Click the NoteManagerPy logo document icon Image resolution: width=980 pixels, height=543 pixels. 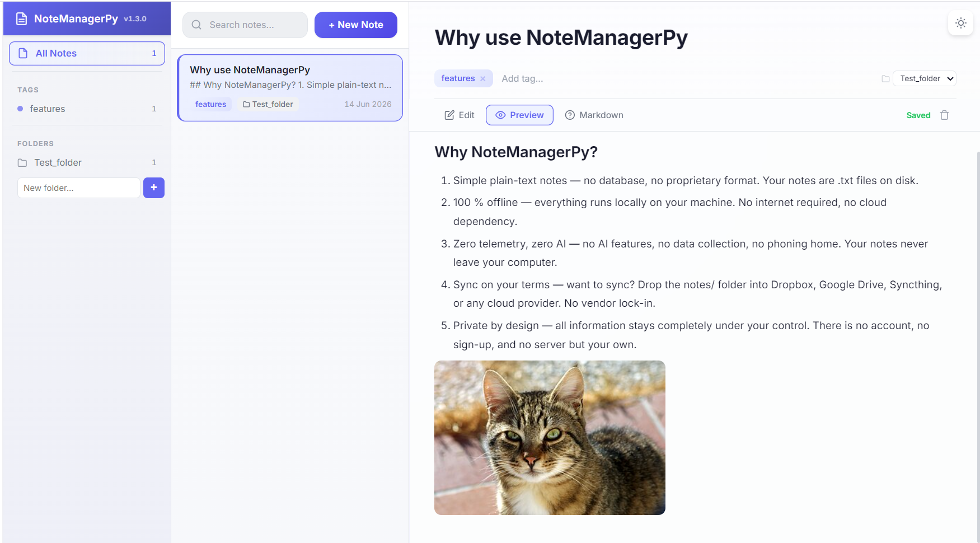21,18
